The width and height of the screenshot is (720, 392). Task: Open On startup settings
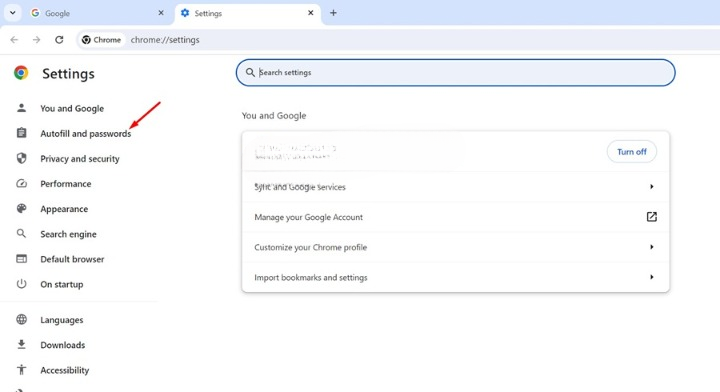pos(62,284)
